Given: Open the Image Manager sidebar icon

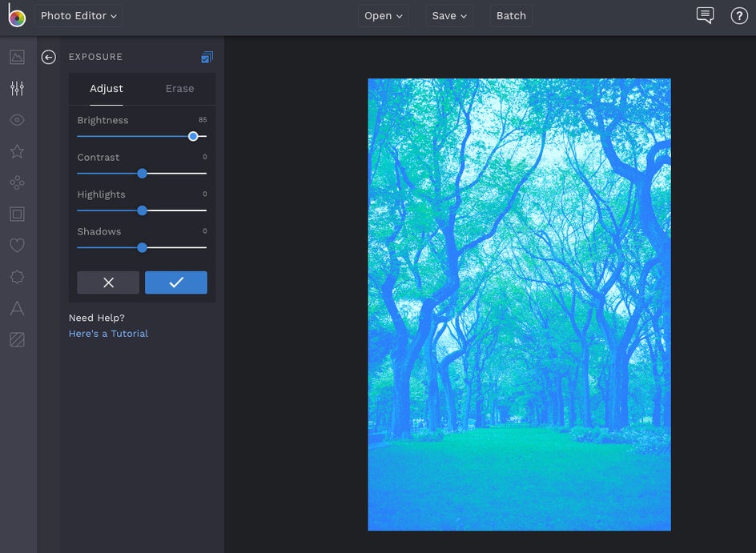Looking at the screenshot, I should 17,57.
